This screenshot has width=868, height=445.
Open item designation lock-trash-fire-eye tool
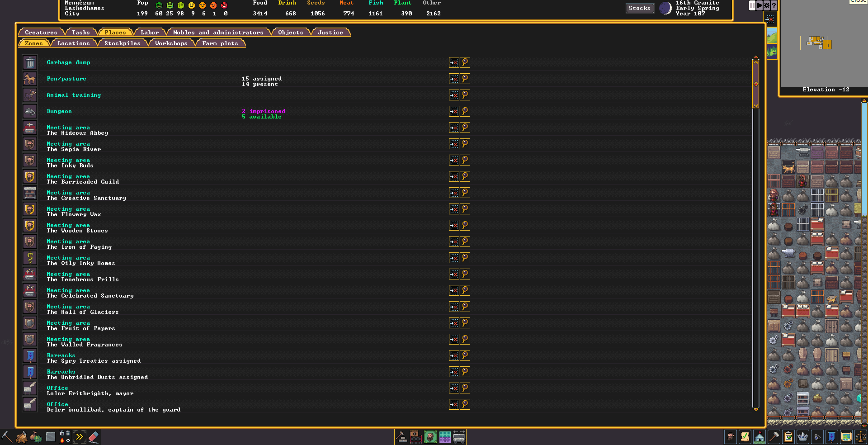[x=65, y=437]
